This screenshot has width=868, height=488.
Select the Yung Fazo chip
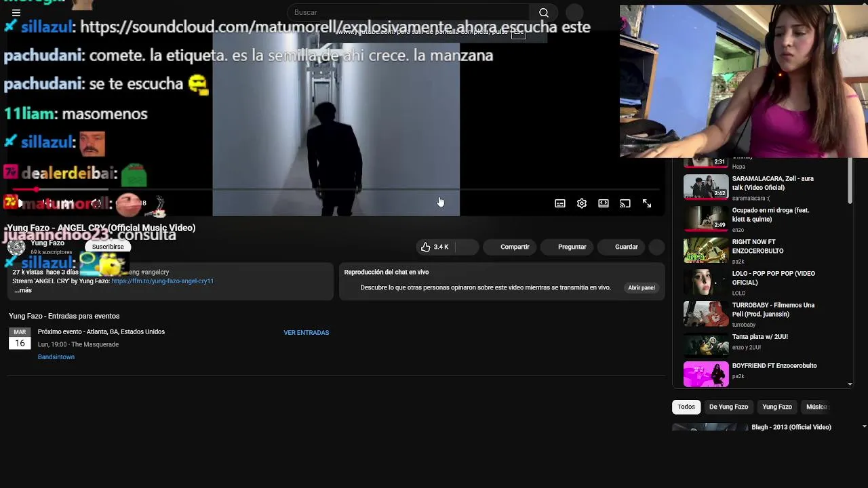coord(777,407)
